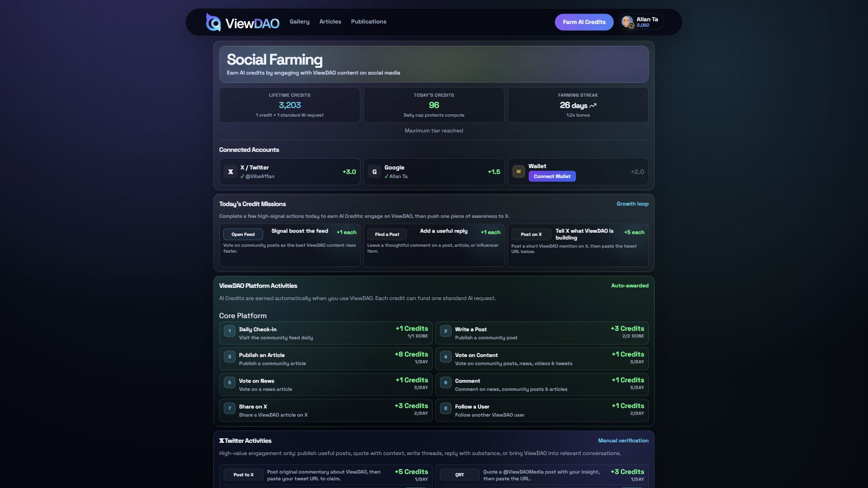The width and height of the screenshot is (868, 488).
Task: Click number badge 1 for Daily Check-in
Action: 230,331
